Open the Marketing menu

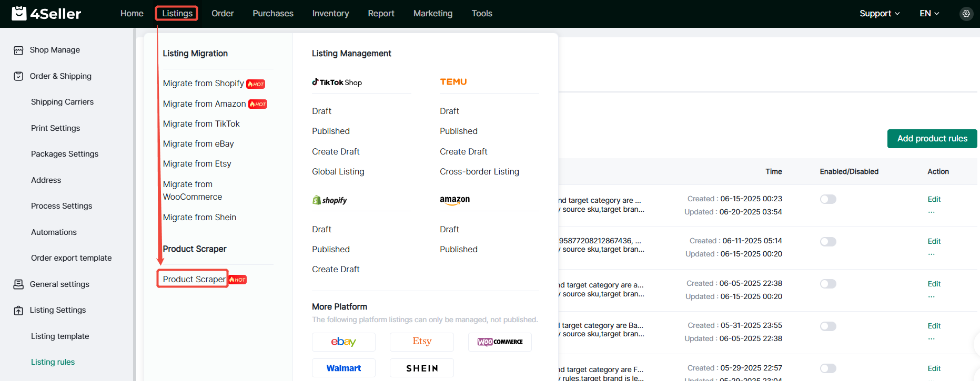pyautogui.click(x=433, y=14)
